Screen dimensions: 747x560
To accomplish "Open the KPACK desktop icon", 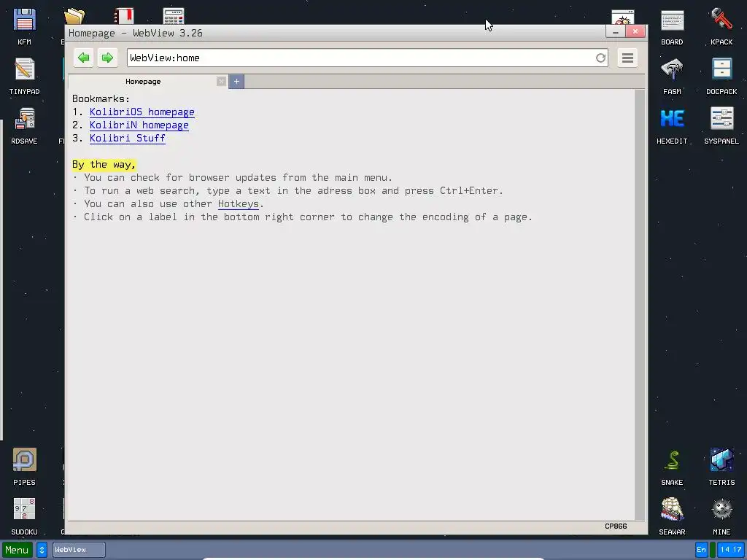I will click(x=721, y=26).
